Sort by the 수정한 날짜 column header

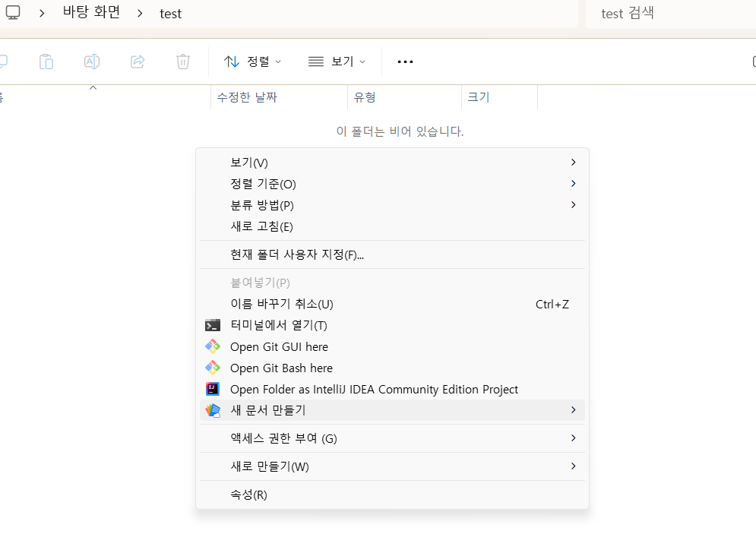coord(279,97)
